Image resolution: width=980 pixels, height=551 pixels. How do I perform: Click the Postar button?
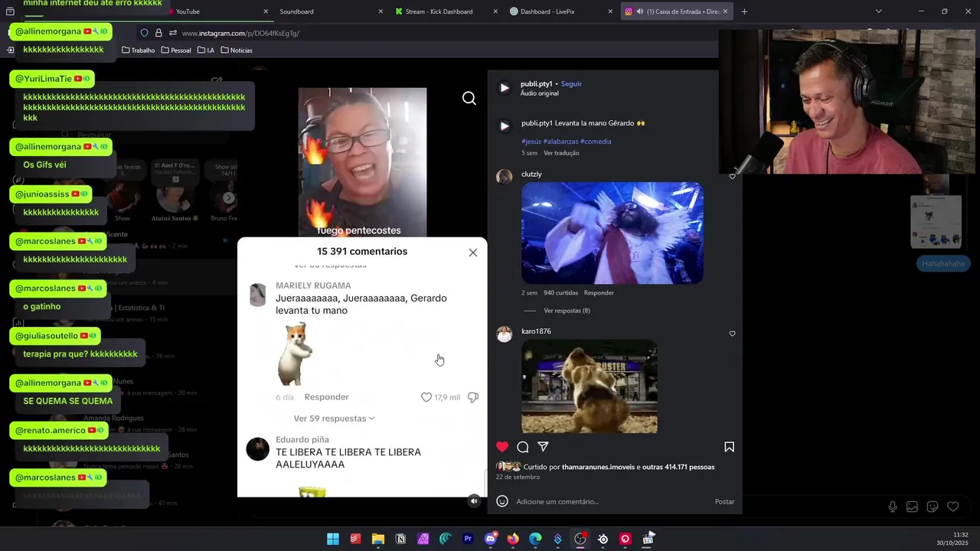(x=724, y=501)
